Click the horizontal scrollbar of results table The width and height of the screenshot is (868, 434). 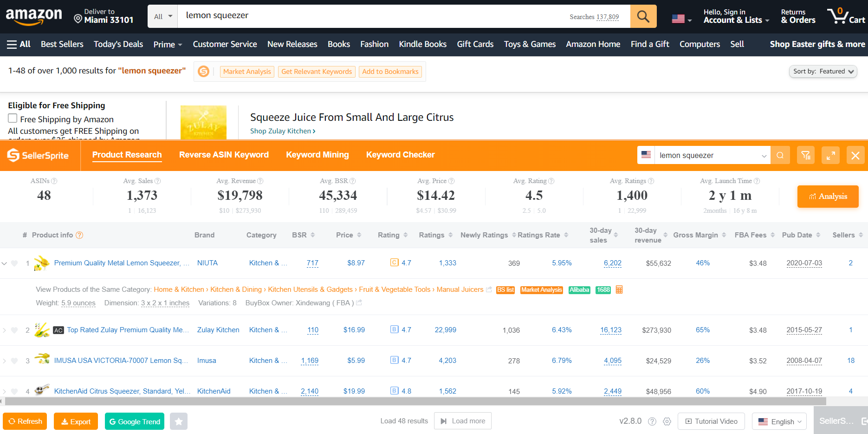pyautogui.click(x=415, y=401)
